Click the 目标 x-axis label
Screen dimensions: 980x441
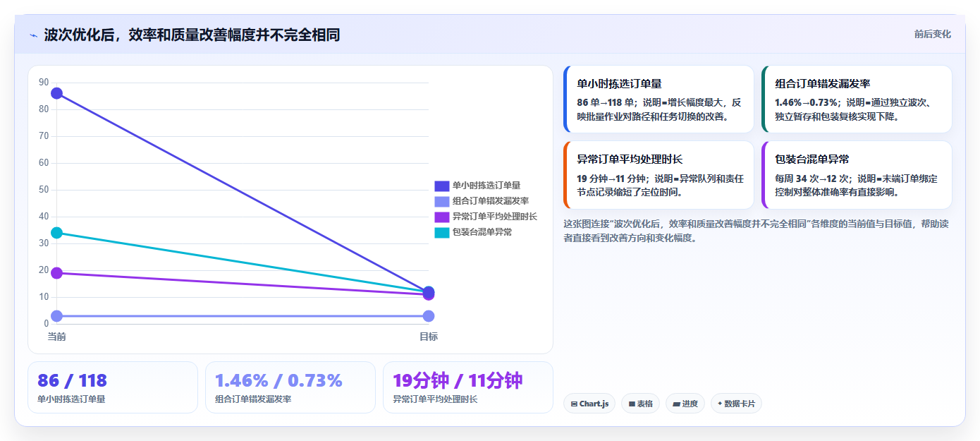(x=429, y=337)
